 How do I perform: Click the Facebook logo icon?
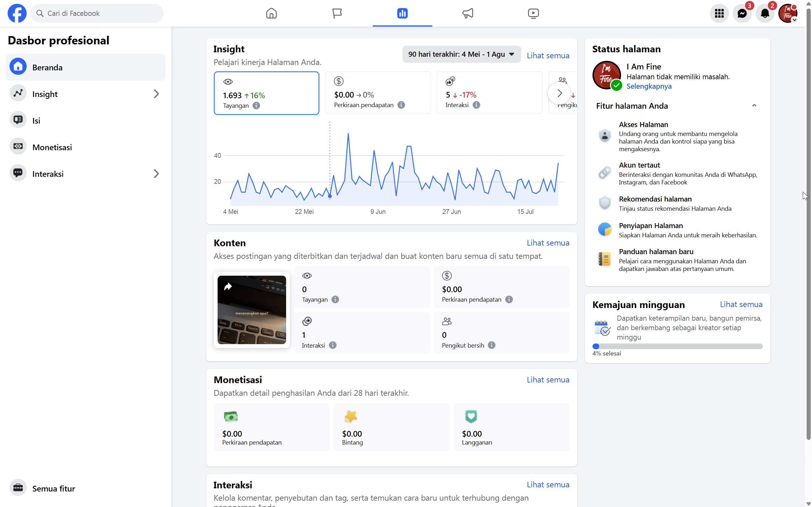[x=17, y=13]
